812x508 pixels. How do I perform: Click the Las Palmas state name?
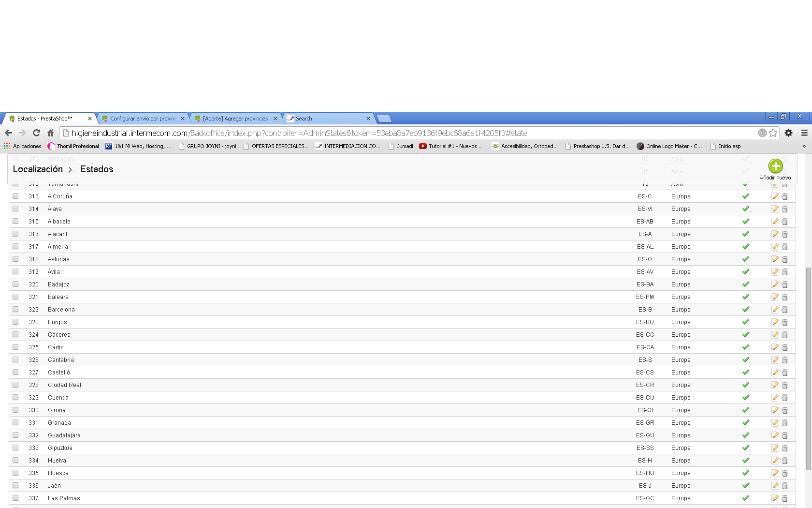[x=64, y=498]
